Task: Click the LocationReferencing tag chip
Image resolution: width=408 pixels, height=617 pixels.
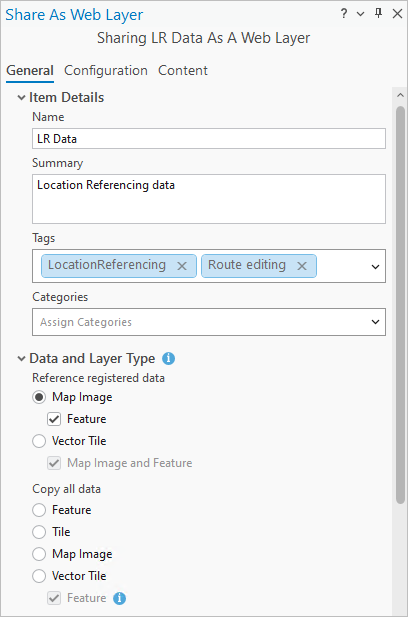Action: [119, 266]
